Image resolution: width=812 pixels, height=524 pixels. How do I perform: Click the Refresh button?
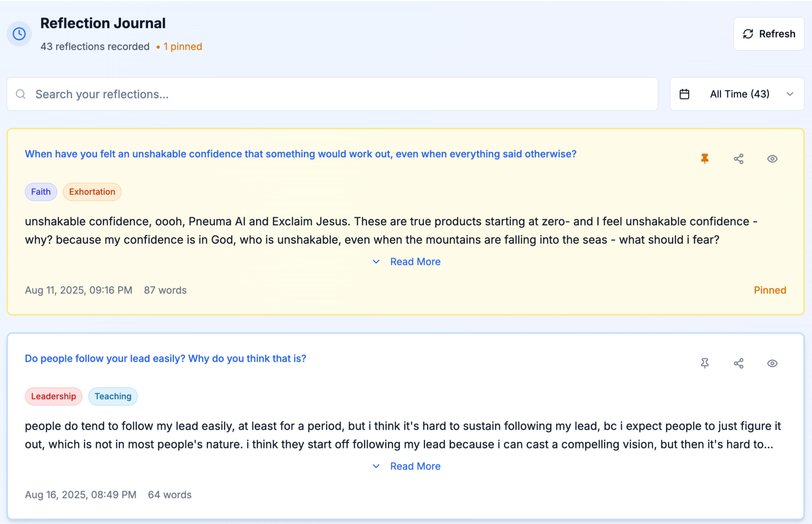click(x=769, y=34)
